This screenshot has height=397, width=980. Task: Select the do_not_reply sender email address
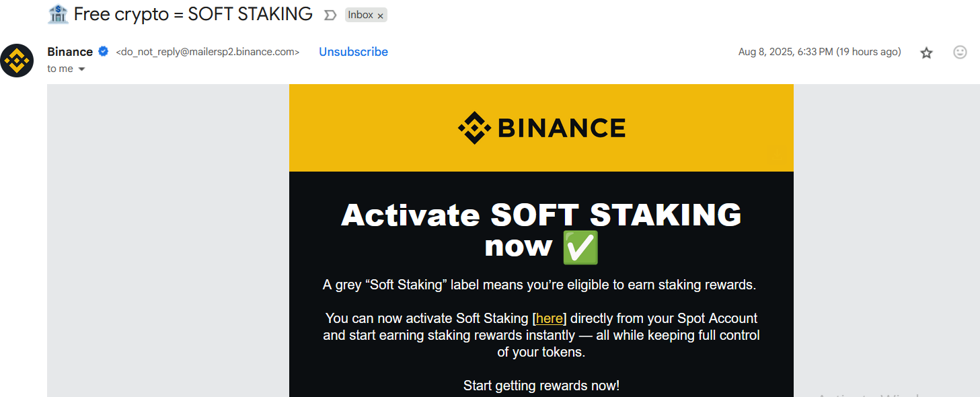coord(208,52)
